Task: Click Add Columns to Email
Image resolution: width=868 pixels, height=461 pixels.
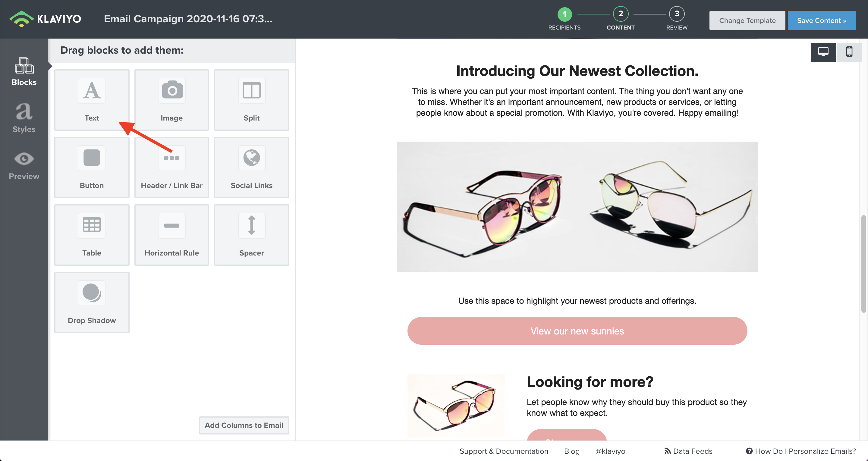Action: 244,425
